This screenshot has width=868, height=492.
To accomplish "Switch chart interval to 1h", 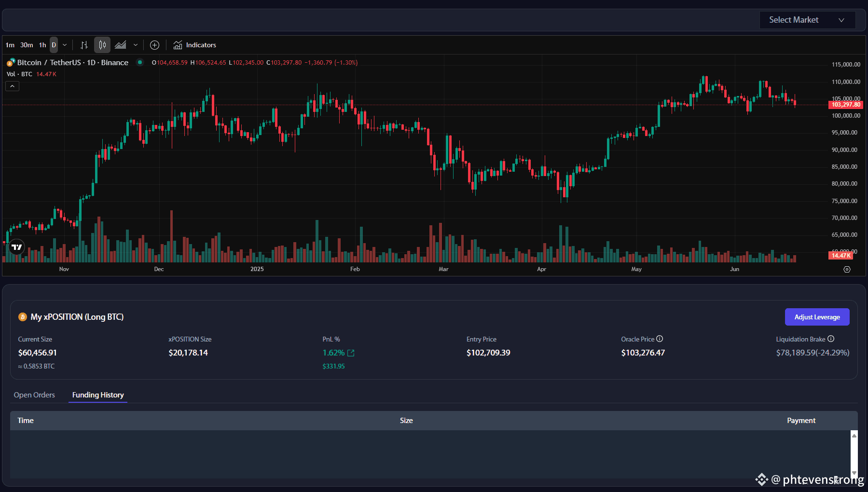I will tap(42, 45).
